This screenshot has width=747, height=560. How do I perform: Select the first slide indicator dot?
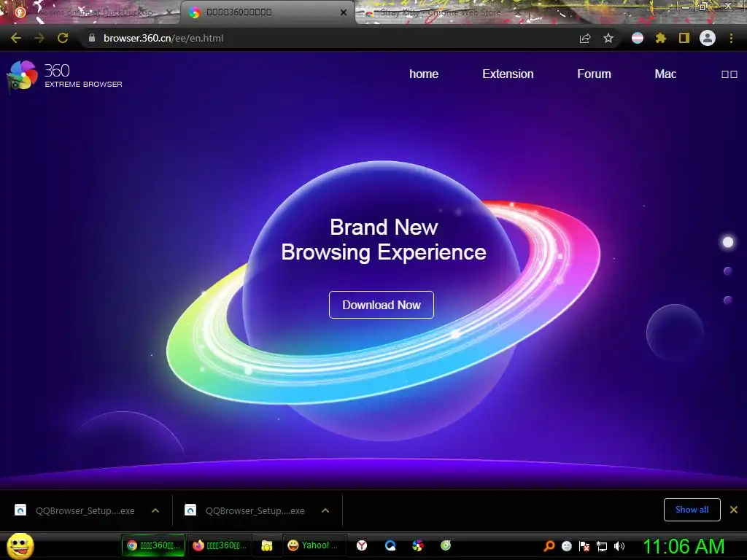[x=728, y=242]
